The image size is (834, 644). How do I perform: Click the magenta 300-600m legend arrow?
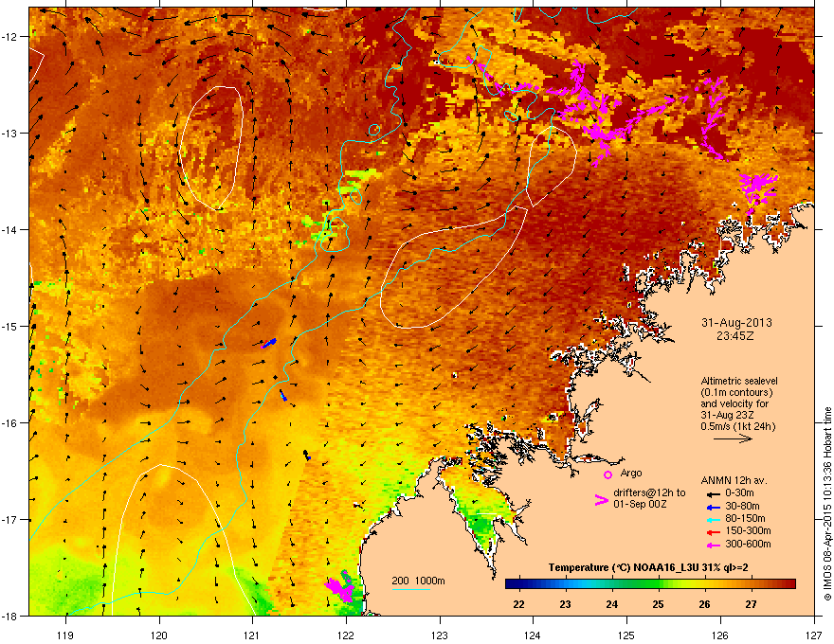pyautogui.click(x=712, y=545)
